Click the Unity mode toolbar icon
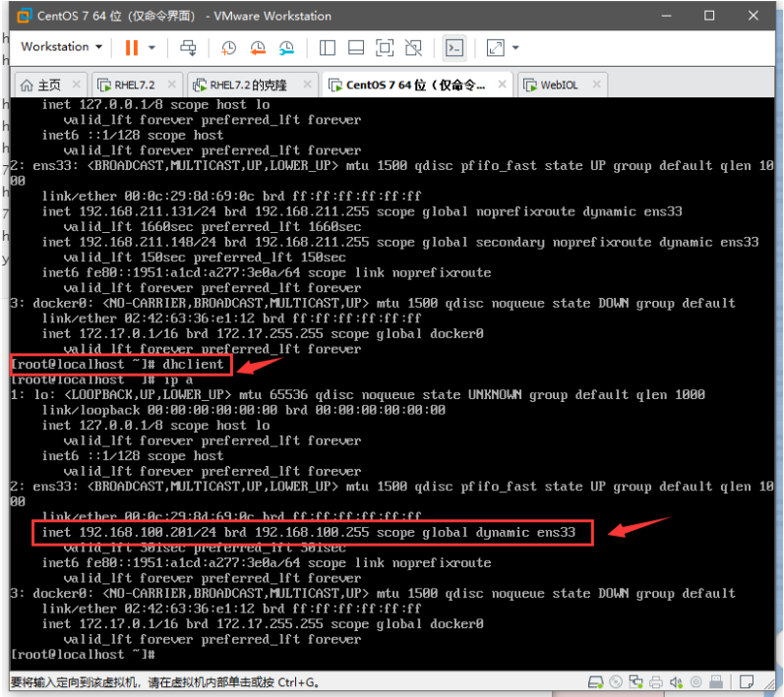Screen dimensions: 784x697 click(413, 48)
